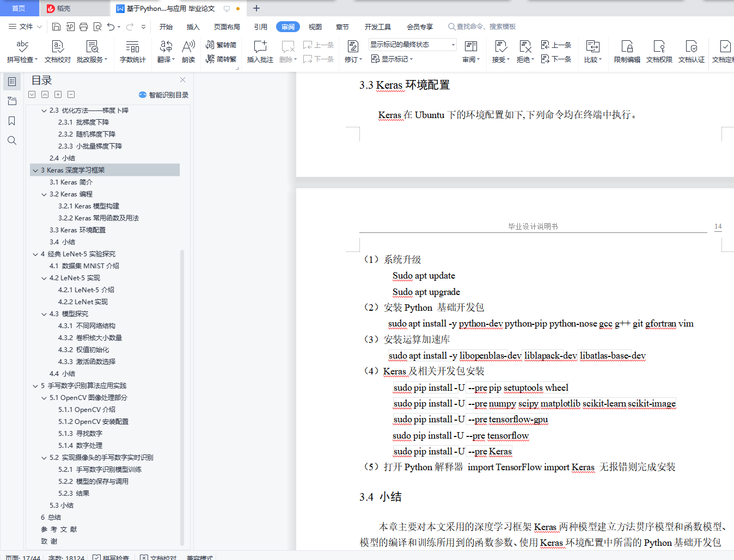Click the Export to PDF icon

click(x=70, y=27)
